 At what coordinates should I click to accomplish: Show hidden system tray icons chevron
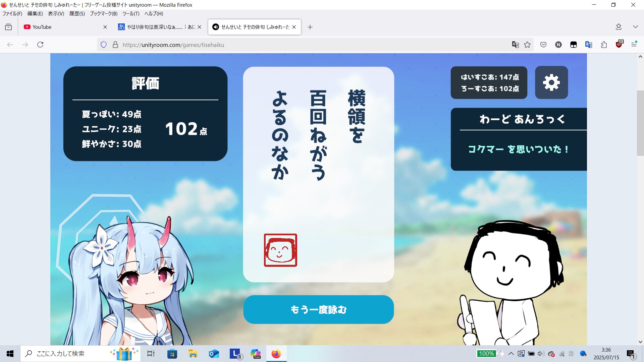coord(511,354)
